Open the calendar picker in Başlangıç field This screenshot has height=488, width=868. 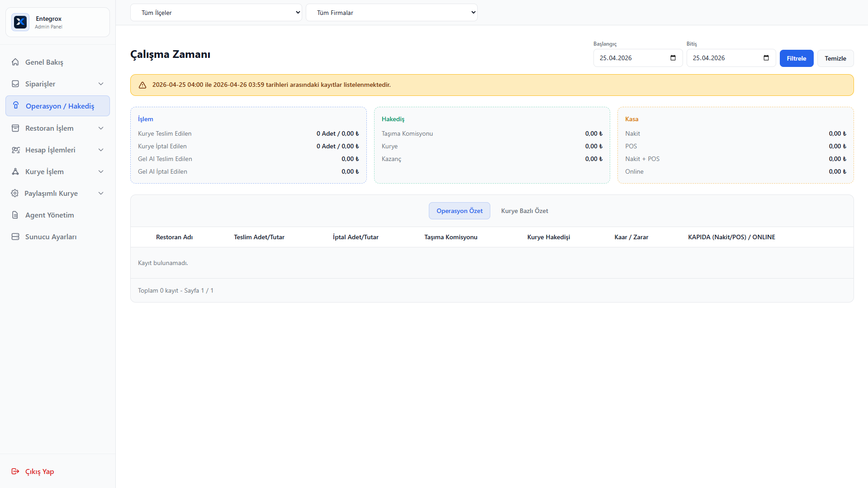point(673,58)
